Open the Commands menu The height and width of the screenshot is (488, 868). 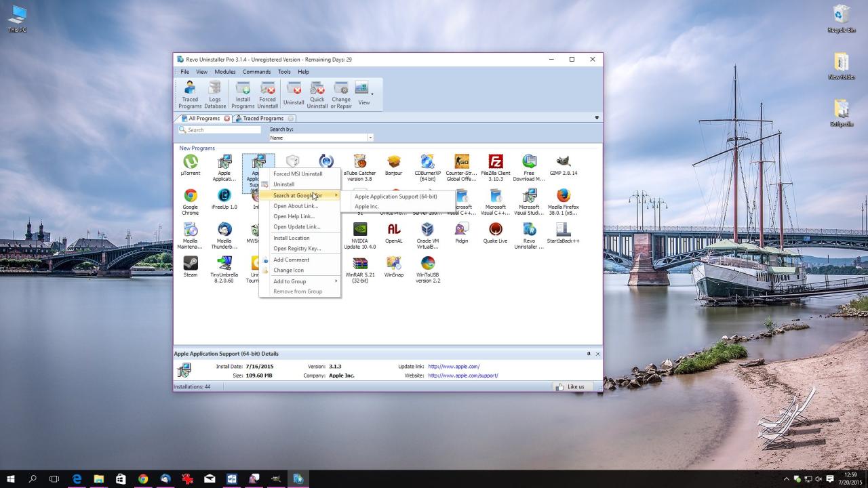point(257,72)
